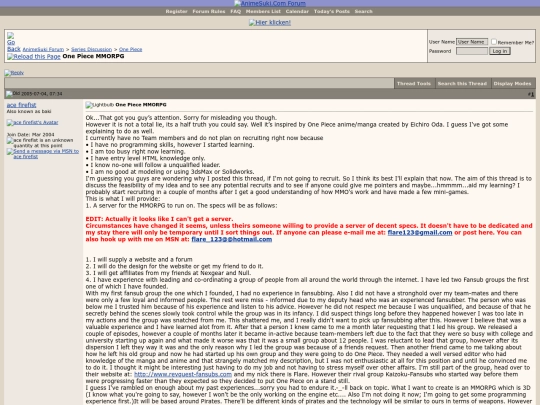Expand the Display Modes dropdown

512,83
